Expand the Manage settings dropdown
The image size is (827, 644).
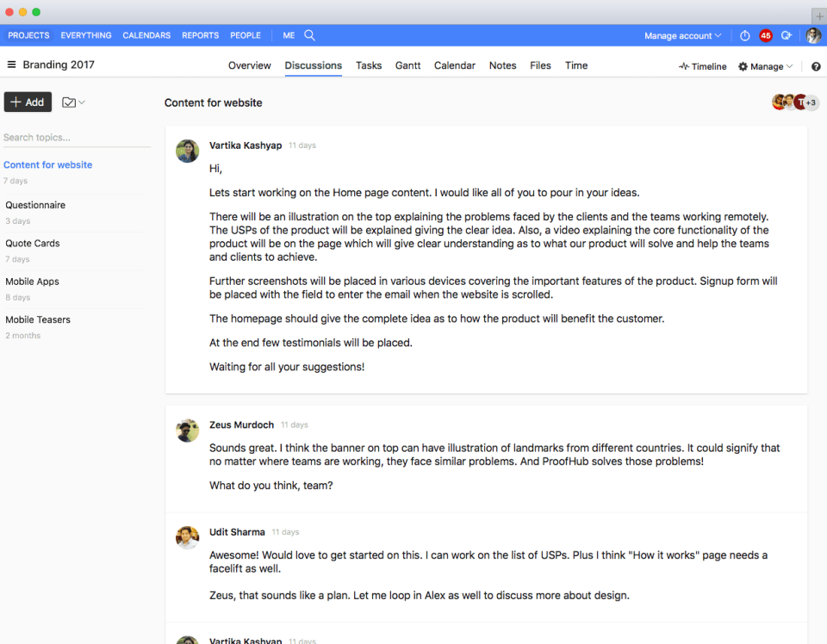click(x=764, y=65)
